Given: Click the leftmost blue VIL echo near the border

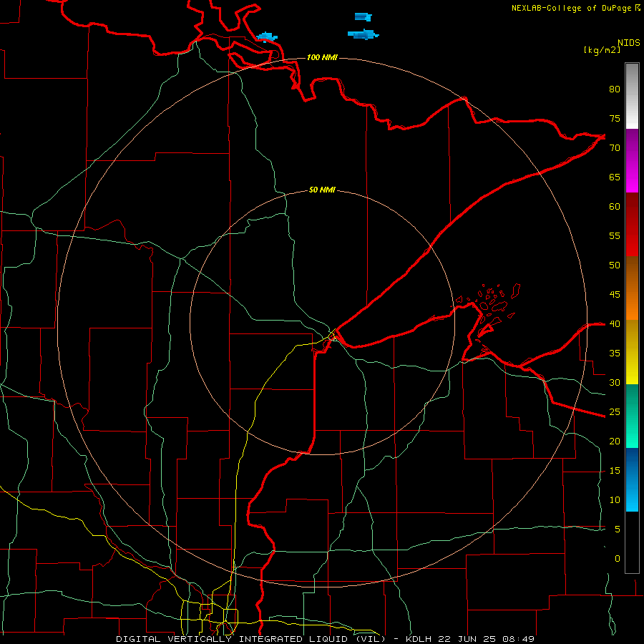Looking at the screenshot, I should pyautogui.click(x=267, y=37).
